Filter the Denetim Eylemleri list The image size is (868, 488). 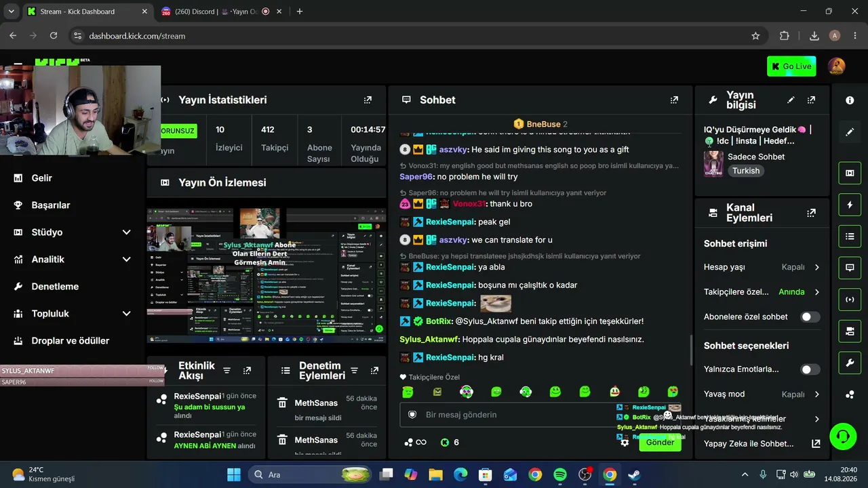point(354,371)
